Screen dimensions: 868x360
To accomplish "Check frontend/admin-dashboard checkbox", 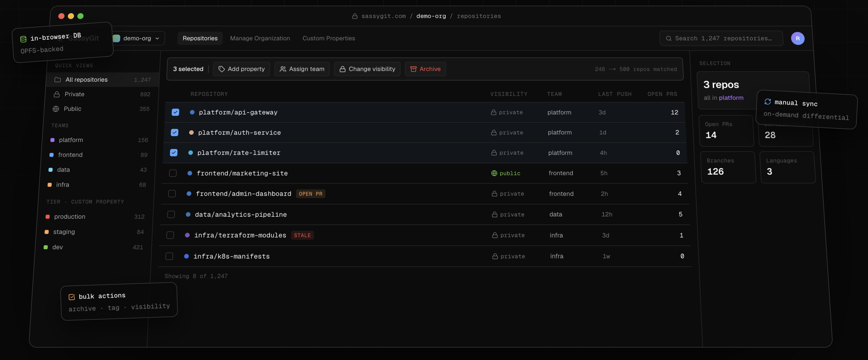I will (x=172, y=194).
